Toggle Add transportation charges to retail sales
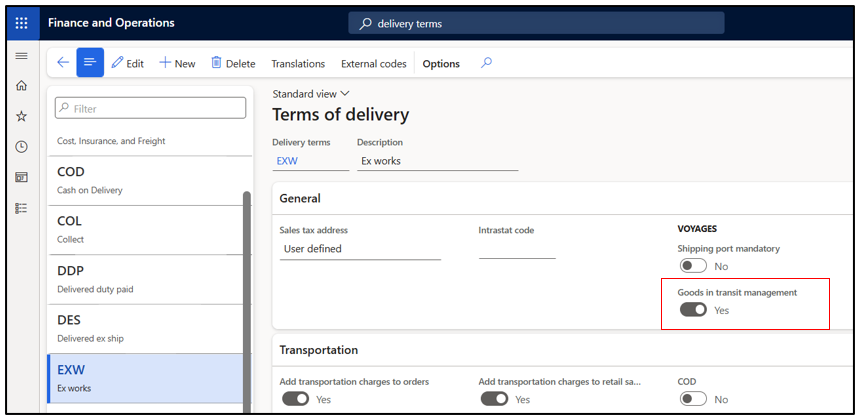856x415 pixels. [x=494, y=400]
